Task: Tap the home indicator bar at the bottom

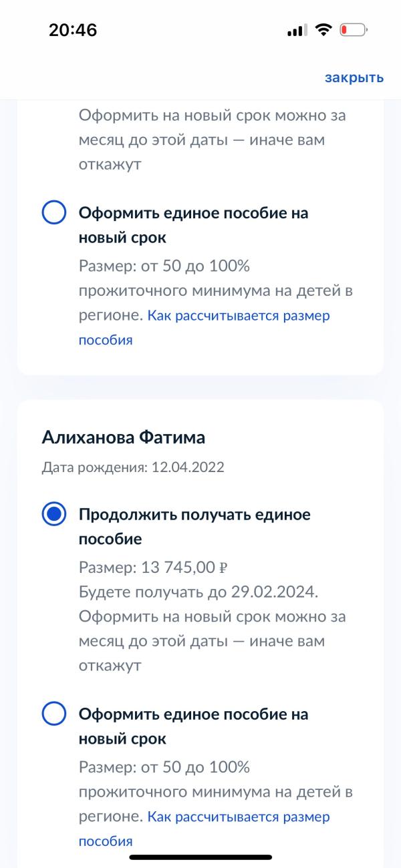Action: click(x=200, y=857)
